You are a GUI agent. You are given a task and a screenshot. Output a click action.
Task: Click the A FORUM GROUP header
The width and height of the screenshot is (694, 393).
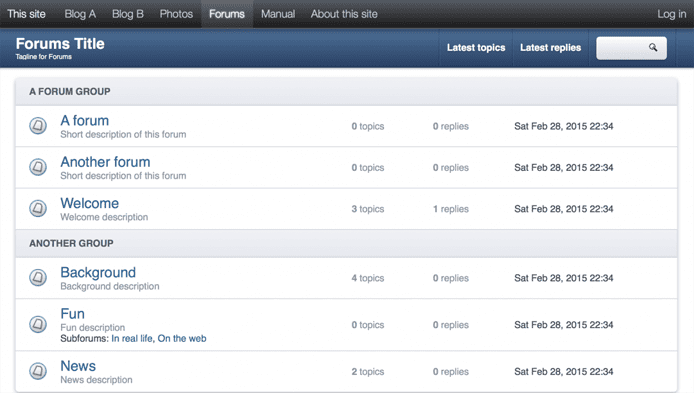[70, 92]
